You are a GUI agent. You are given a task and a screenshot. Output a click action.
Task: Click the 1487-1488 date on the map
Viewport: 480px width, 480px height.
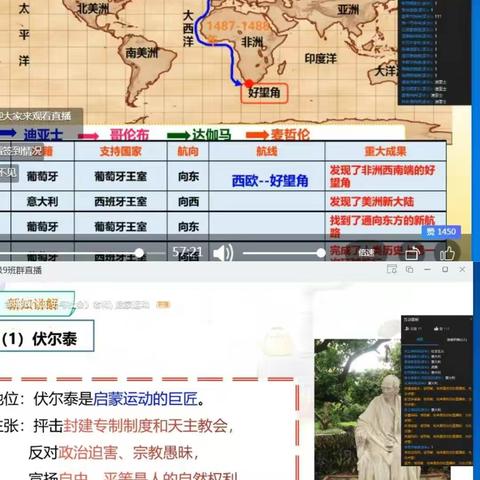[x=238, y=26]
